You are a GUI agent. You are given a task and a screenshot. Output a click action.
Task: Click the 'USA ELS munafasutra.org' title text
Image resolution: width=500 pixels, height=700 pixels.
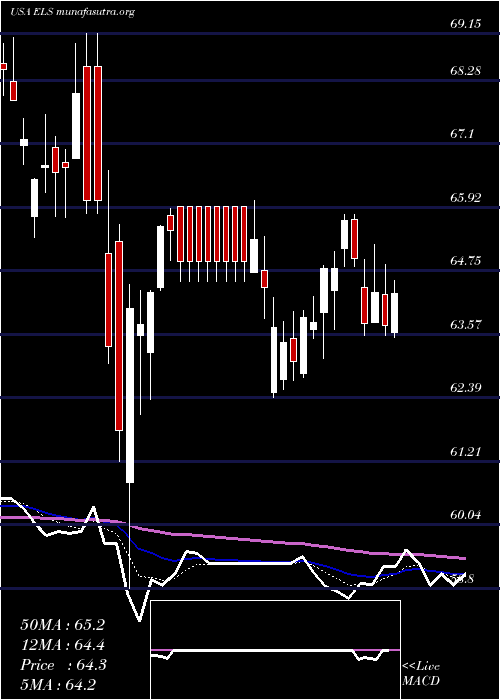click(72, 12)
